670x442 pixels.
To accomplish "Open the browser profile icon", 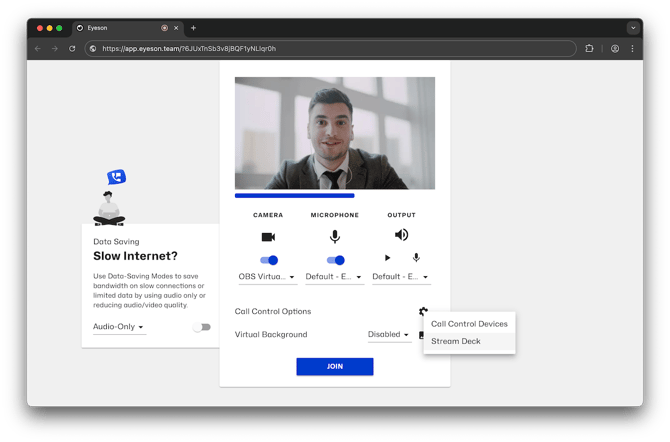I will pos(615,48).
